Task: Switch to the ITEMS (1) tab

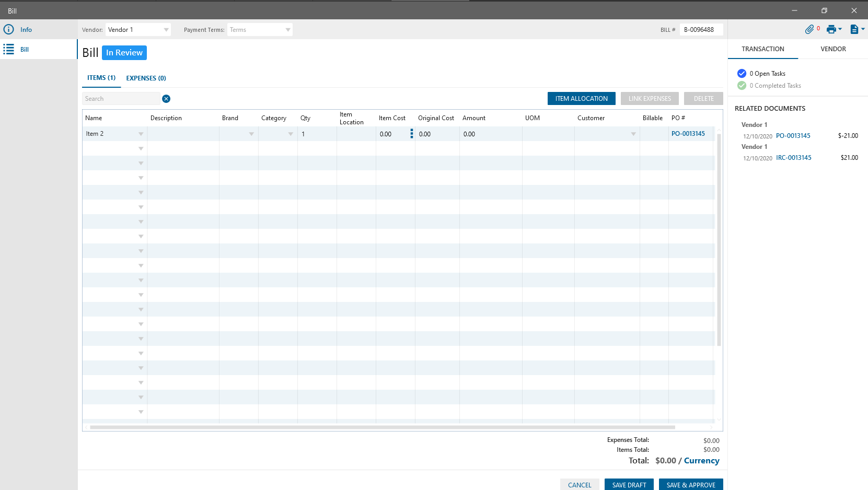Action: (x=101, y=78)
